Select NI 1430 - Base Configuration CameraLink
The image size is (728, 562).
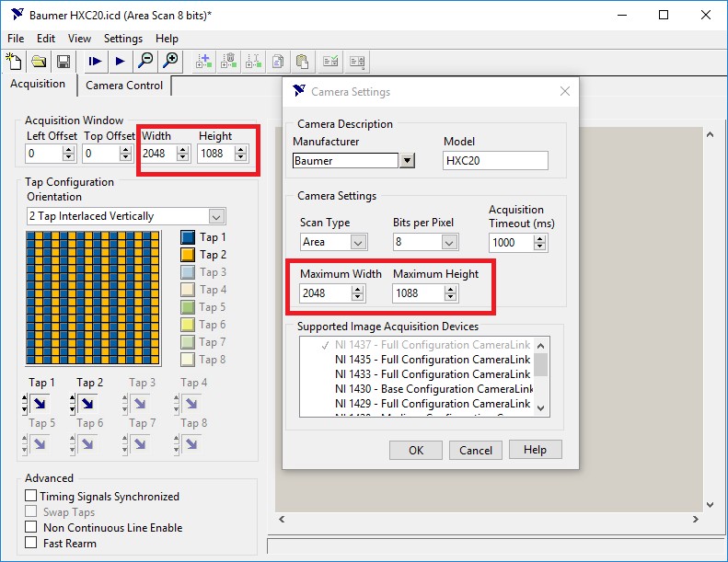pyautogui.click(x=433, y=389)
